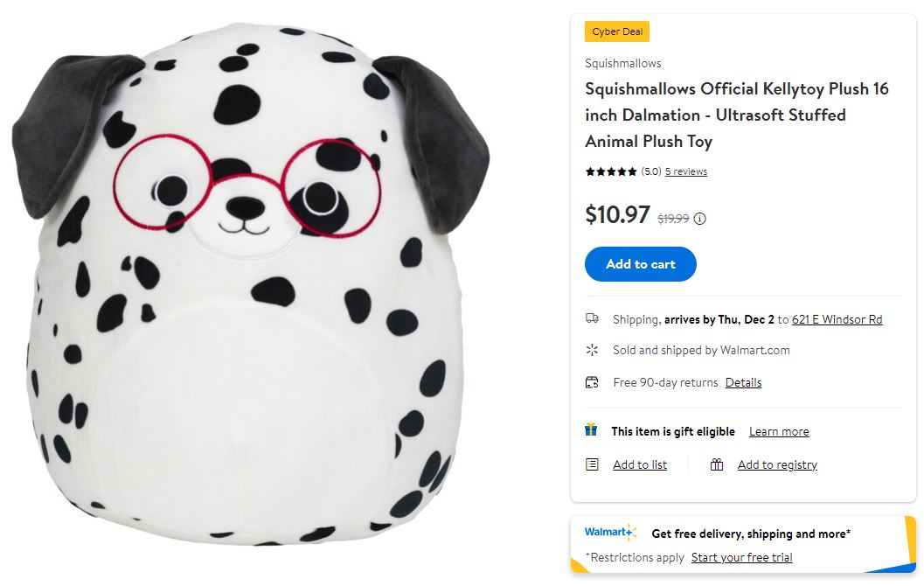Click the gift registry icon
924x586 pixels.
(x=717, y=464)
